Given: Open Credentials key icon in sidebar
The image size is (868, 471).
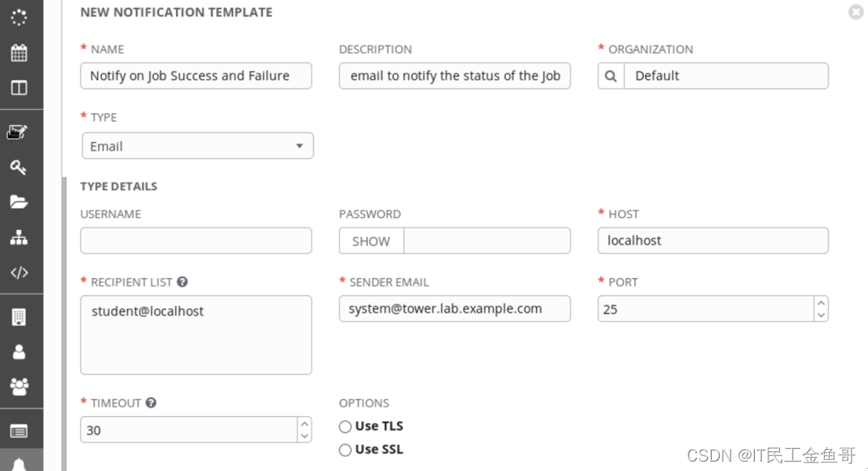Looking at the screenshot, I should [19, 167].
